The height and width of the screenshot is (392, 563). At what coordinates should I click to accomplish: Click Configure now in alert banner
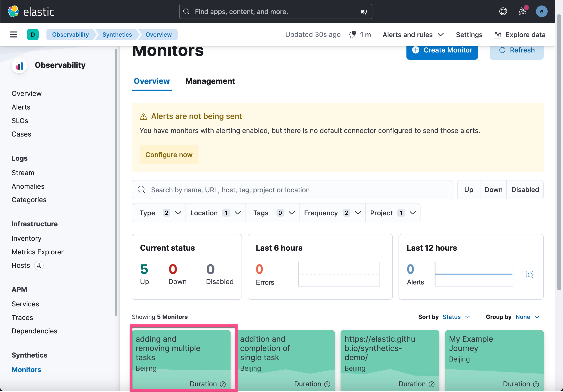tap(169, 155)
